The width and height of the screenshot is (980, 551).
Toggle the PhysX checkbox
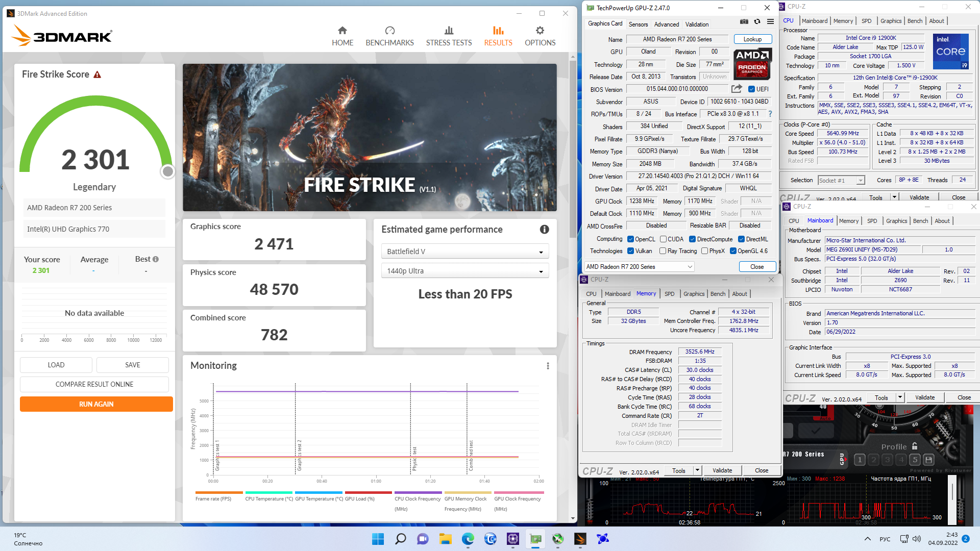(704, 251)
